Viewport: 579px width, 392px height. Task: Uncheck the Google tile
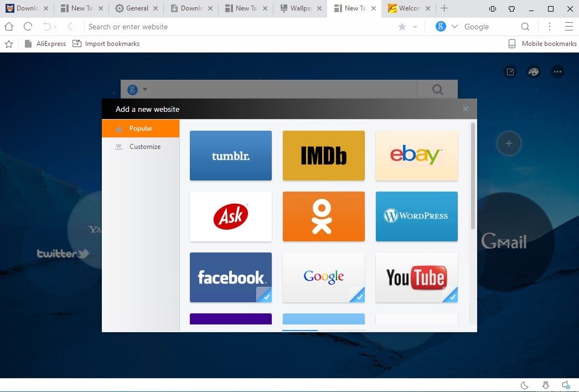pyautogui.click(x=324, y=277)
